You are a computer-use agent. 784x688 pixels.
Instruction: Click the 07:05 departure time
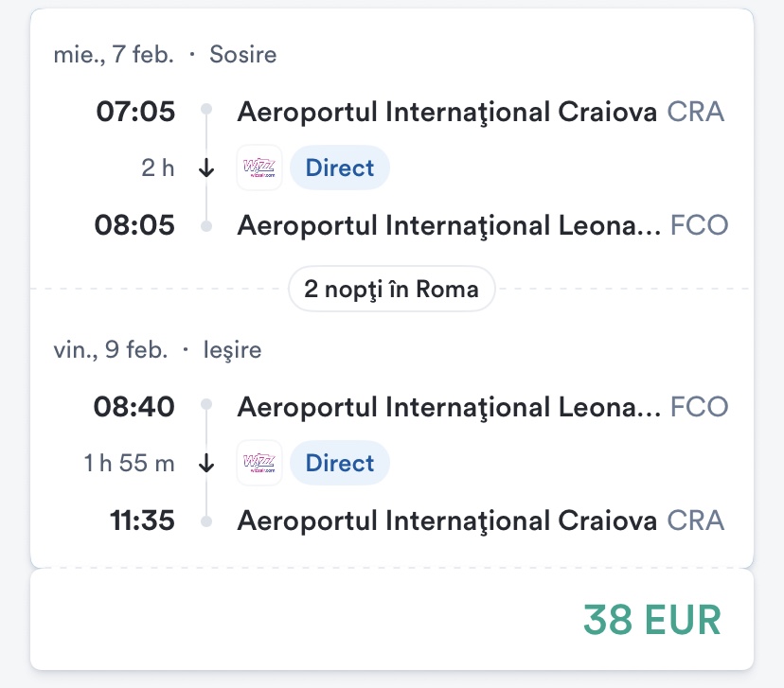point(135,112)
